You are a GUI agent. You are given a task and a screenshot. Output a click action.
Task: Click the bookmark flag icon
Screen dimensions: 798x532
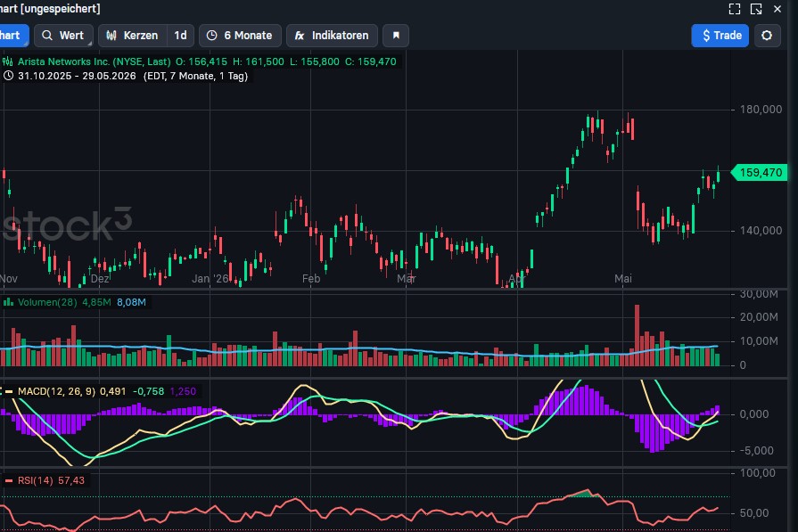point(396,36)
